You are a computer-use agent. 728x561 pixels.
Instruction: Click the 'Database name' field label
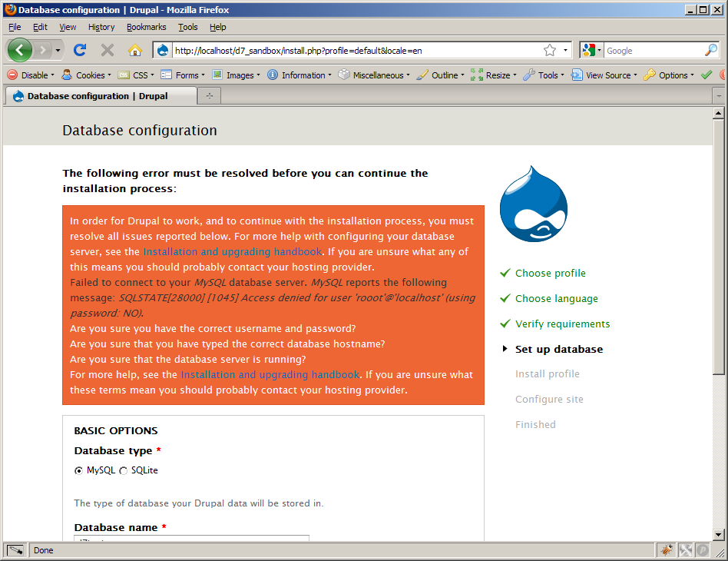[x=116, y=527]
